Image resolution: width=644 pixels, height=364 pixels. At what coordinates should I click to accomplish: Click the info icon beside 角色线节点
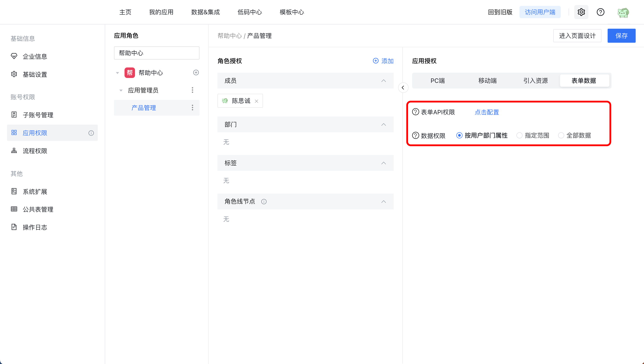pos(264,201)
